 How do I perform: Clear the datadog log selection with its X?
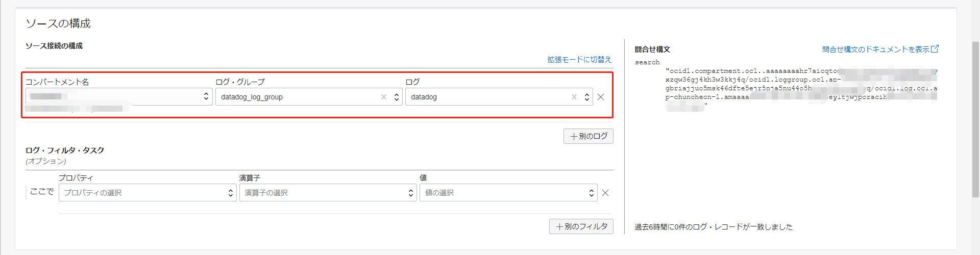click(x=574, y=97)
